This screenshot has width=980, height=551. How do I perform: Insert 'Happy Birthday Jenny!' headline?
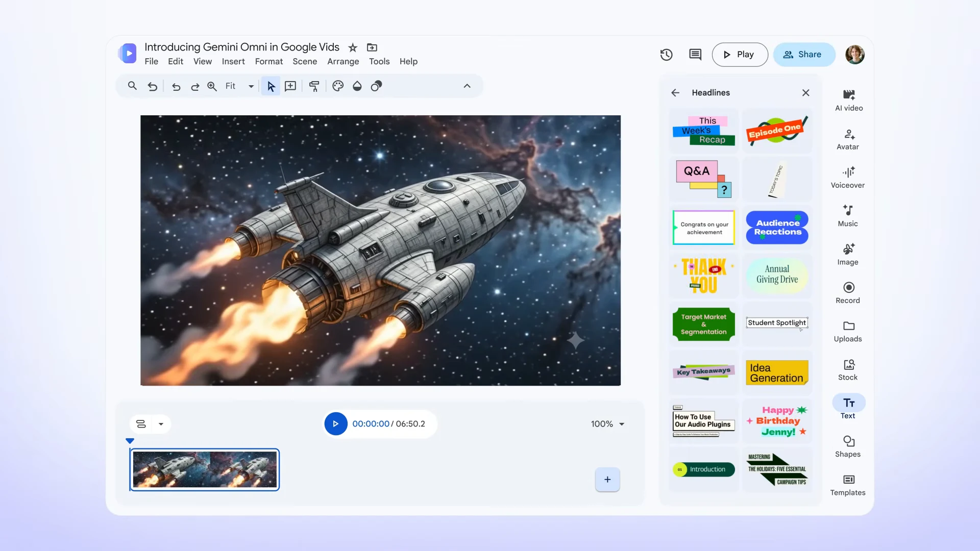tap(777, 421)
